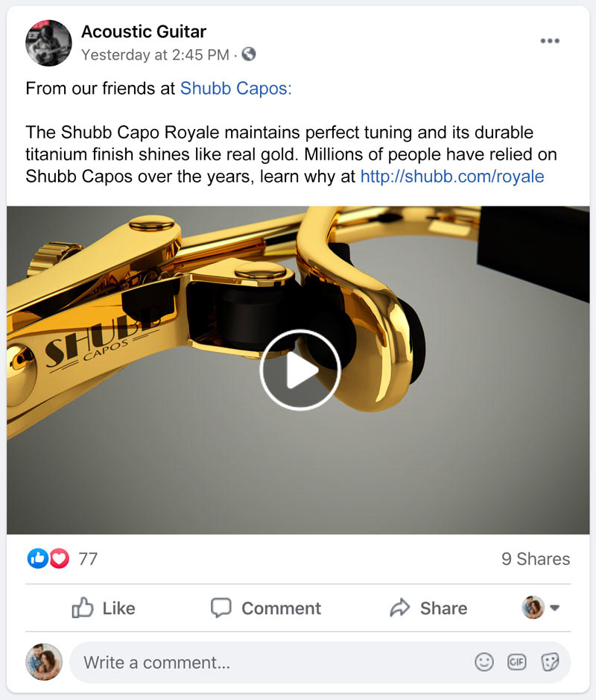Open the emoji picker in comment box

pos(484,661)
